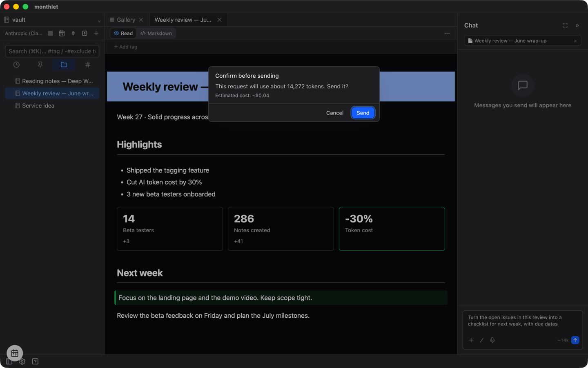Select Weekly review — June wr... in sidebar
Viewport: 588px width, 368px height.
52,93
